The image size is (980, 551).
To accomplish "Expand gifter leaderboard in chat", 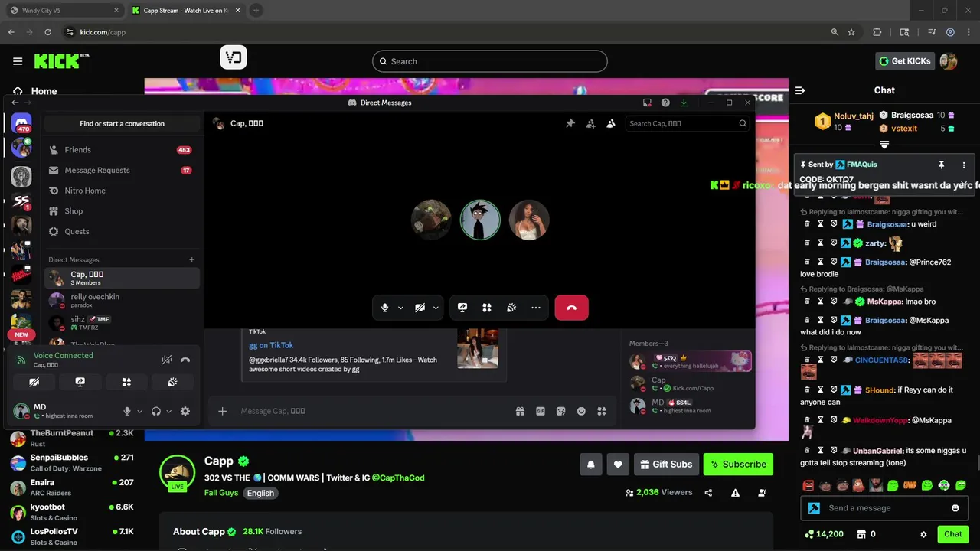I will click(x=884, y=145).
